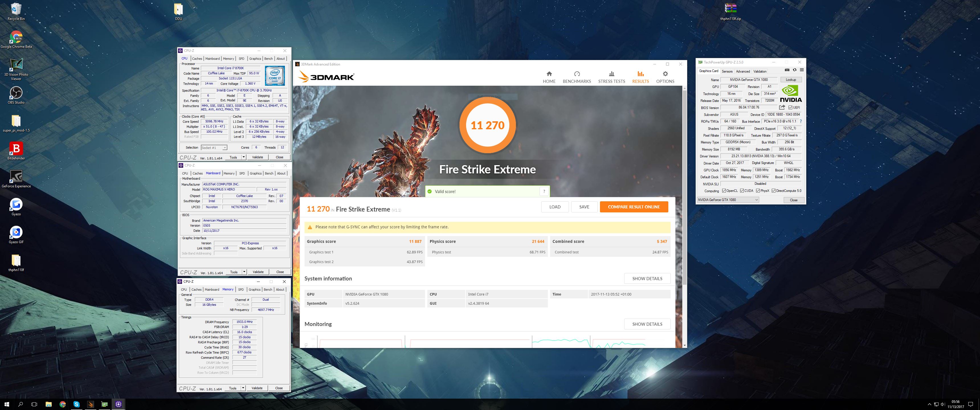Open Task View on the taskbar
The height and width of the screenshot is (410, 980).
click(x=34, y=404)
